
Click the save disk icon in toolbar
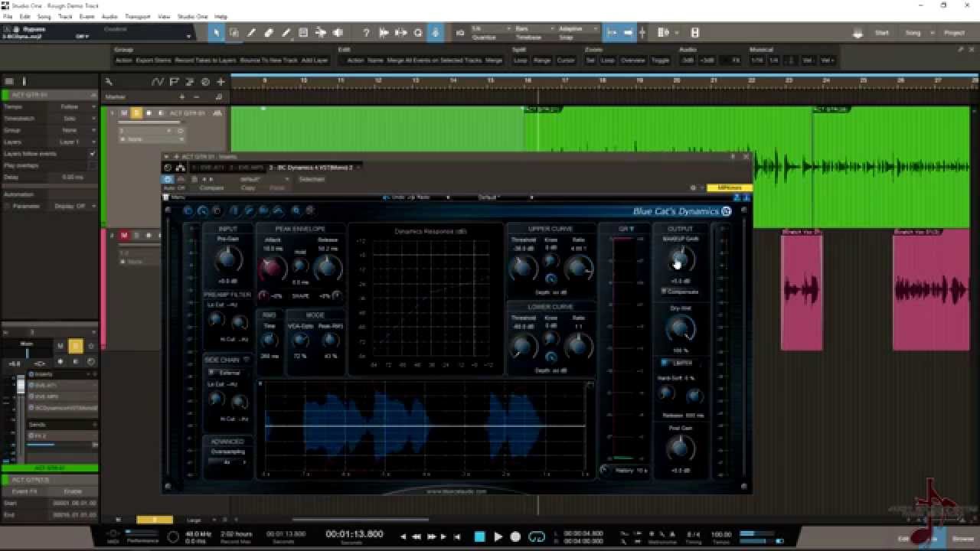(695, 33)
